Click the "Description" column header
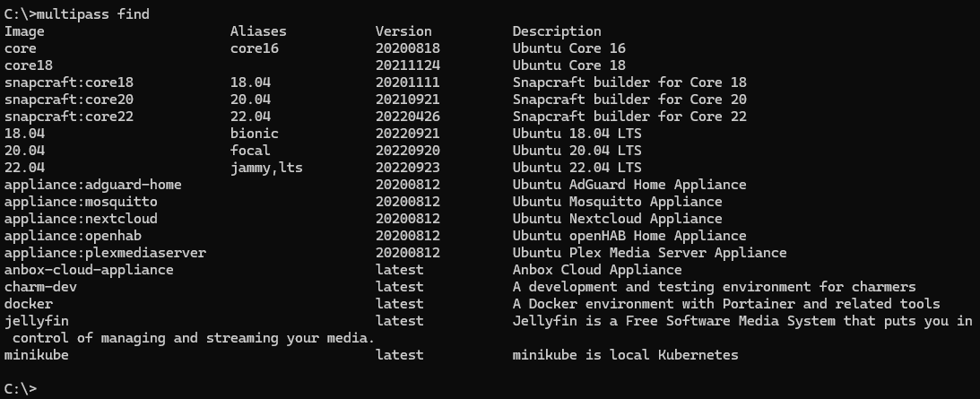This screenshot has height=399, width=980. tap(557, 31)
